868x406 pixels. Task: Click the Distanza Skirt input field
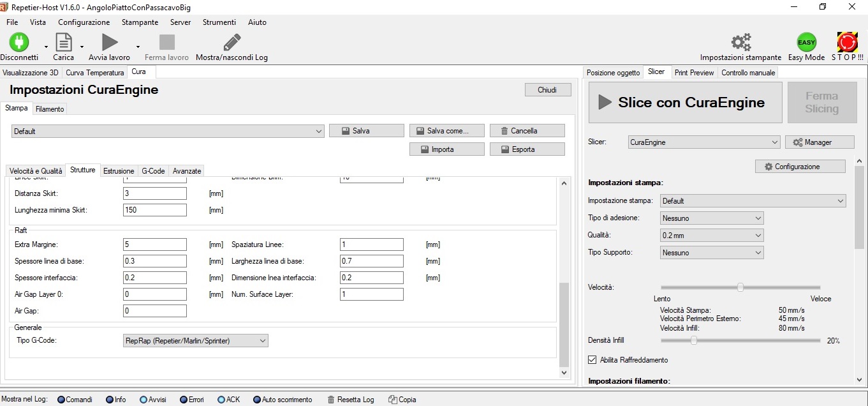[x=154, y=193]
